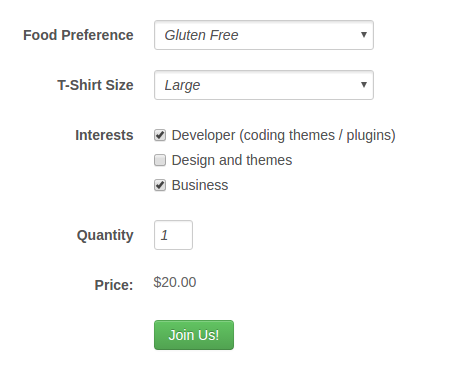Image resolution: width=454 pixels, height=374 pixels.
Task: Check the Design and themes checkbox
Action: 160,160
